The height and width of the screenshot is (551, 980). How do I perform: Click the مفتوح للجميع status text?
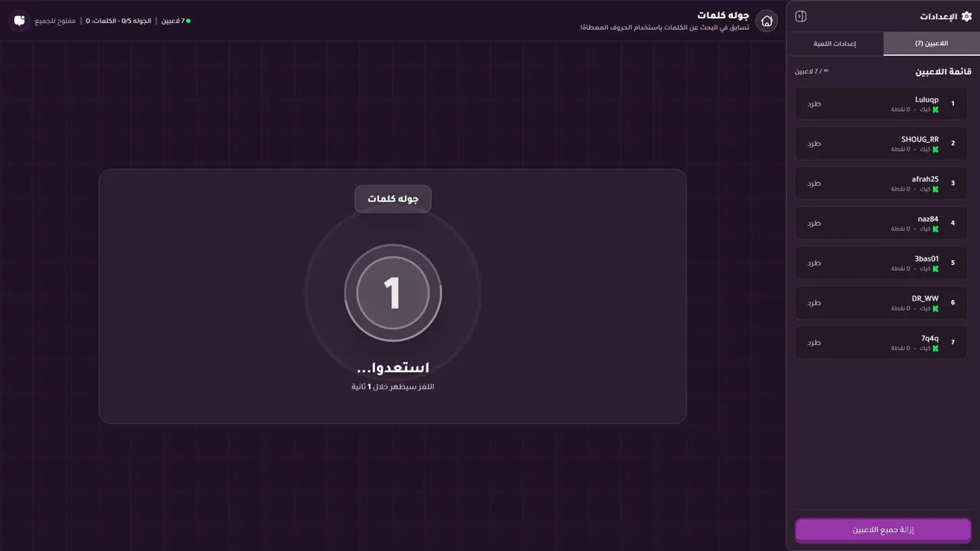(55, 21)
